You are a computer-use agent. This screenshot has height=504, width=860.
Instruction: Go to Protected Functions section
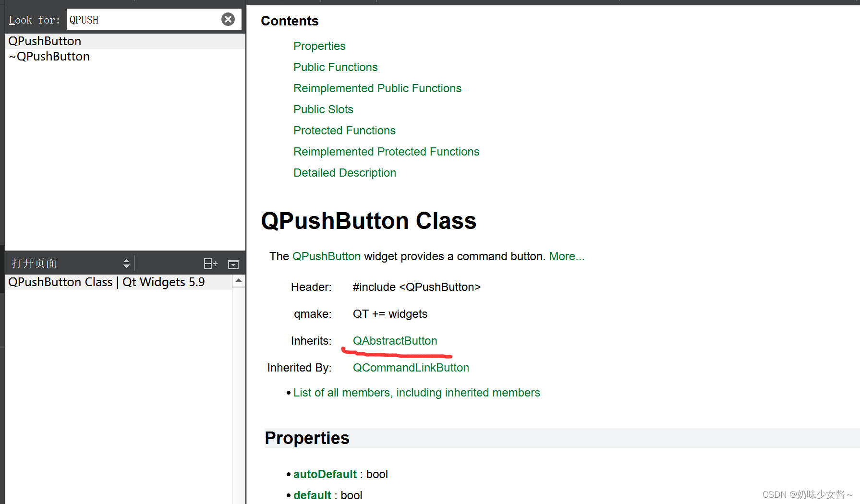click(x=344, y=131)
